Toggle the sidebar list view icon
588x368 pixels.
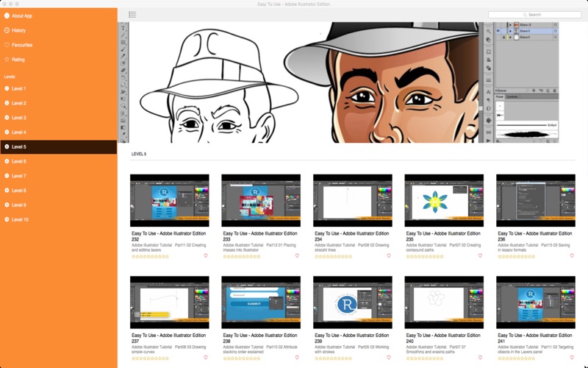tap(132, 15)
